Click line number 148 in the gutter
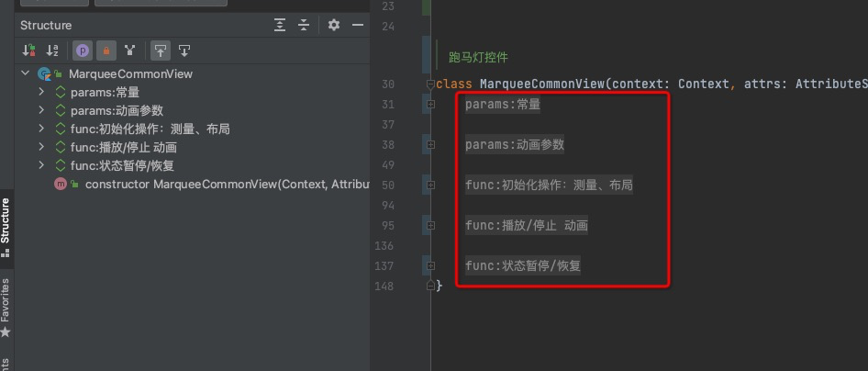Viewport: 868px width, 371px height. coord(384,287)
